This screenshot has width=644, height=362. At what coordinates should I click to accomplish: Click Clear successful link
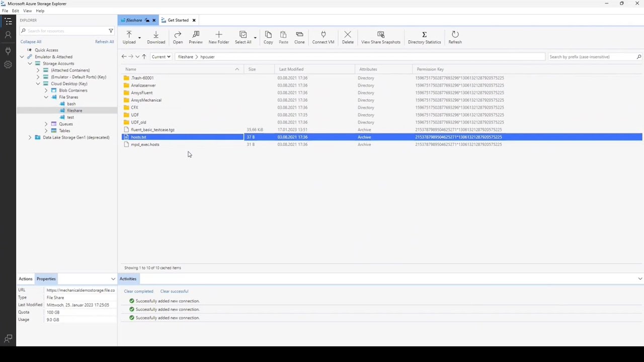click(x=174, y=291)
